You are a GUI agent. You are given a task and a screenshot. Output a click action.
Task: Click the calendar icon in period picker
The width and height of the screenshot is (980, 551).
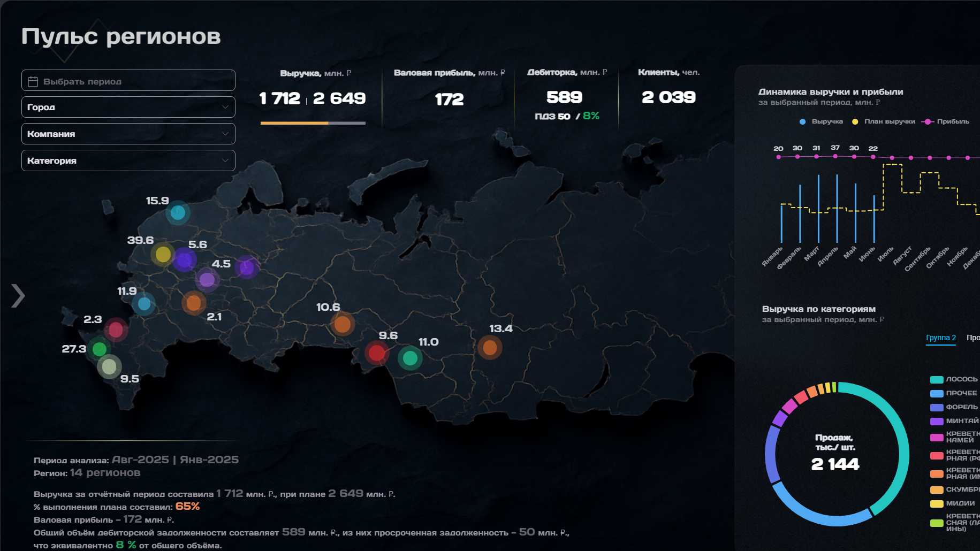tap(33, 81)
